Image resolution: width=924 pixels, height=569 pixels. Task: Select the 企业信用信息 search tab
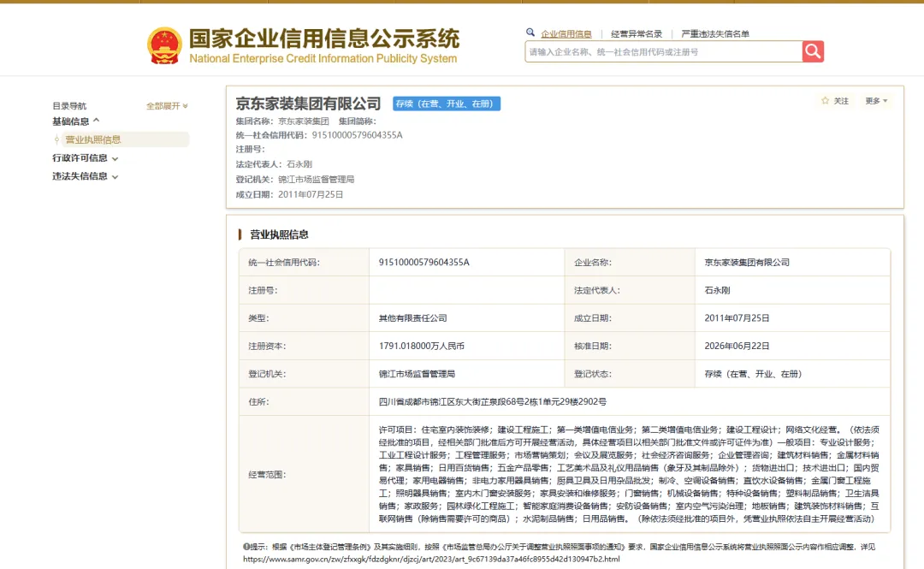pyautogui.click(x=566, y=33)
